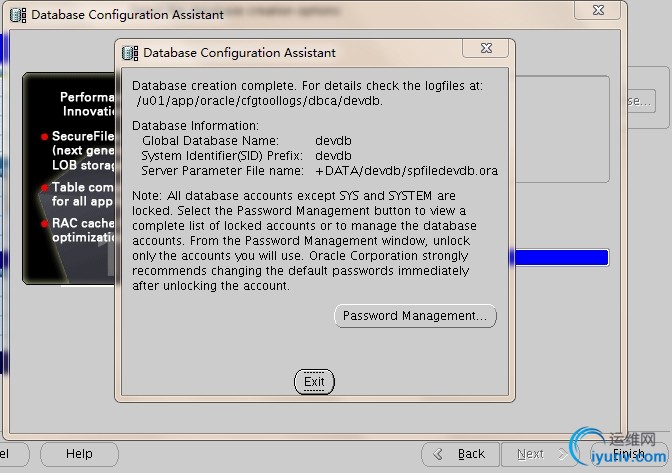The image size is (672, 473).
Task: Click the blue progress bar in background window
Action: (560, 257)
